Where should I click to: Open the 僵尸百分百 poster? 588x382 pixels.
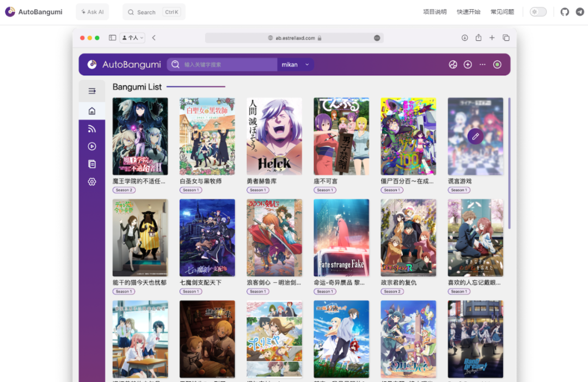coord(408,136)
